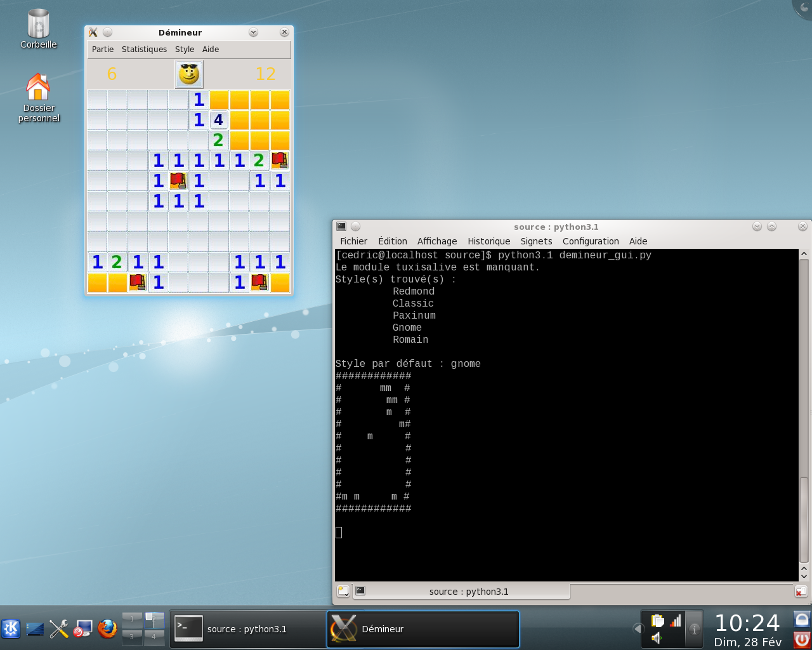Click the flag right of the green 2 beside the row of 1s
The height and width of the screenshot is (650, 812).
280,161
